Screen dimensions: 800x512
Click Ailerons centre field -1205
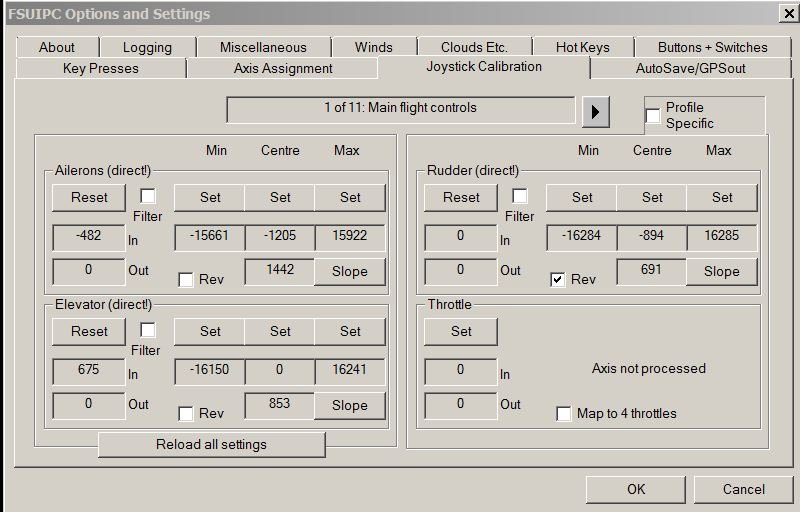coord(280,237)
